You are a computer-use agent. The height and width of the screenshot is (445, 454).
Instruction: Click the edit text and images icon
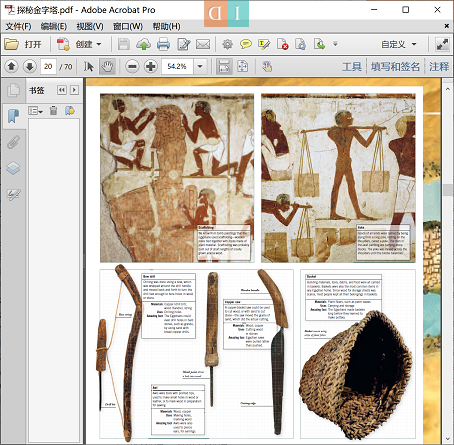point(183,44)
